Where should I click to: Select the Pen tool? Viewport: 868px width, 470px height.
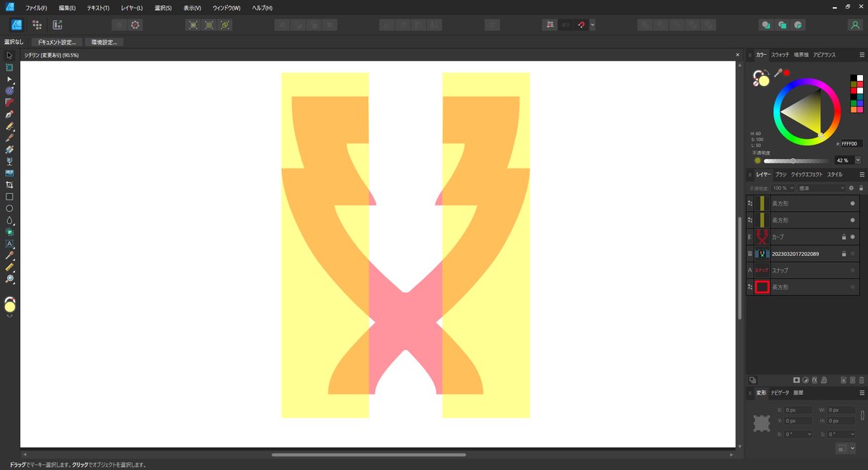(9, 114)
